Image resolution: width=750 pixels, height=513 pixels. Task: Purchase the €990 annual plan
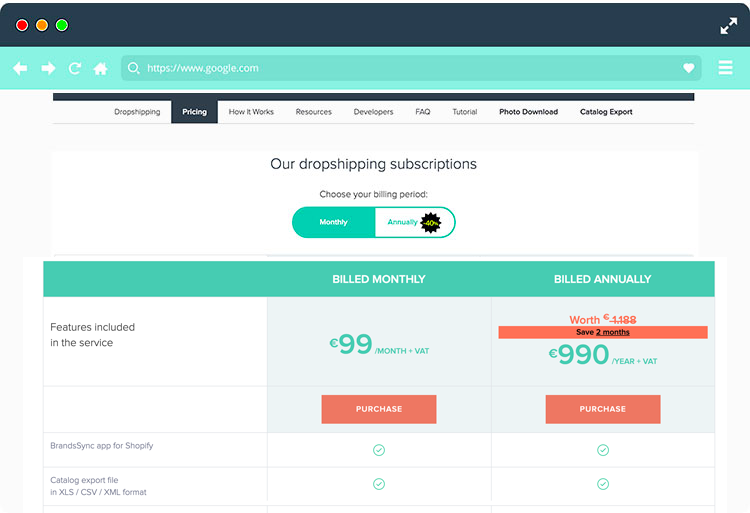click(603, 409)
